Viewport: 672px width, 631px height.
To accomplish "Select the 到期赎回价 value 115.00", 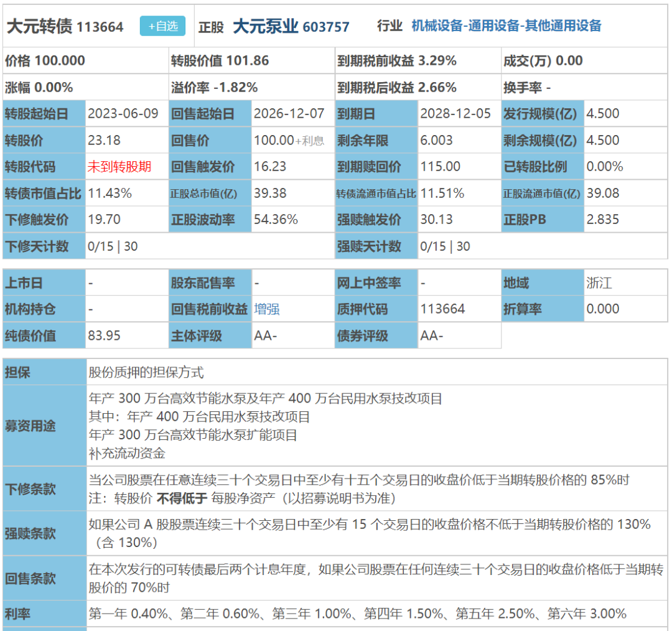I will (440, 166).
